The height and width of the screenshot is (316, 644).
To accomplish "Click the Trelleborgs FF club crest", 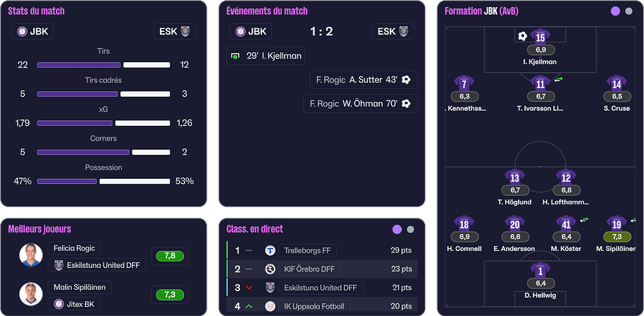I will point(270,250).
